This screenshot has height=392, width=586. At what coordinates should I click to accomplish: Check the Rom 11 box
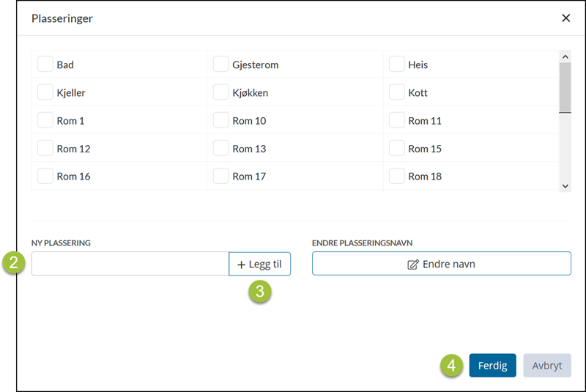[397, 120]
